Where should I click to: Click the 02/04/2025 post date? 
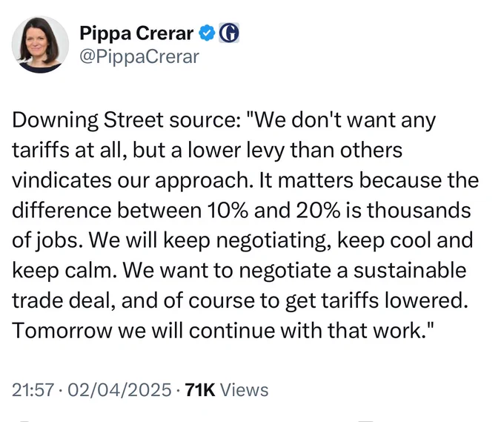pos(119,390)
